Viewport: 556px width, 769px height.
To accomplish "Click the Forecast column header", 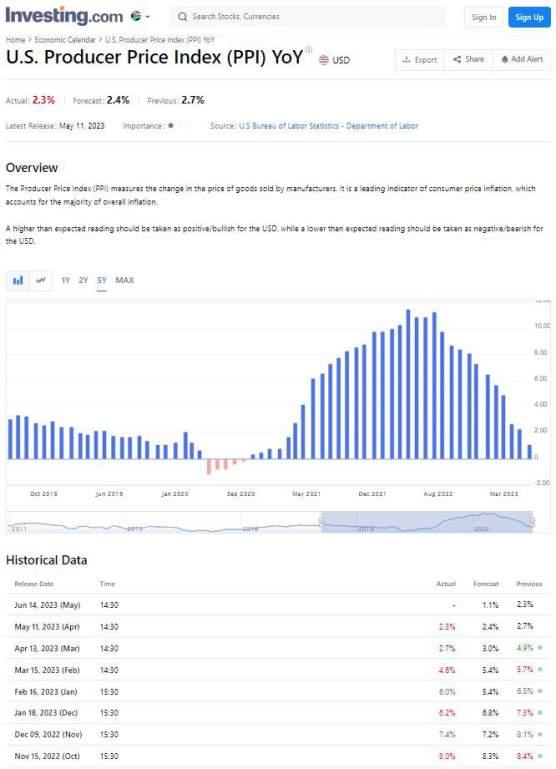I will coord(486,584).
